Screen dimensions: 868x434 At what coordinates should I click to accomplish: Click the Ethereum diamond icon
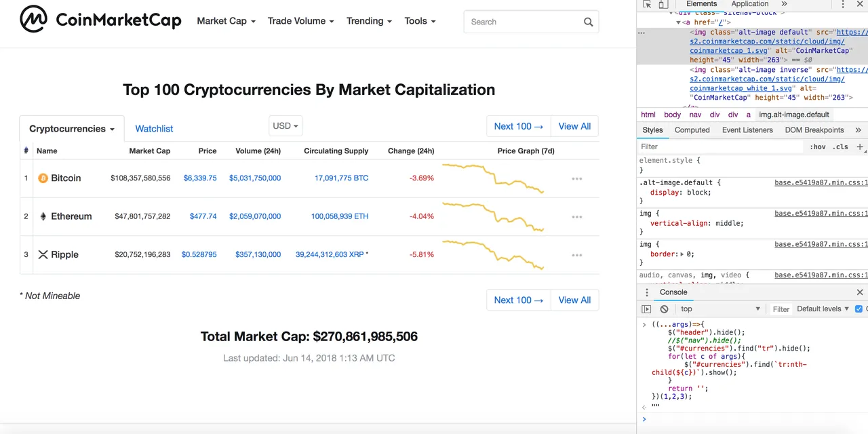[43, 216]
